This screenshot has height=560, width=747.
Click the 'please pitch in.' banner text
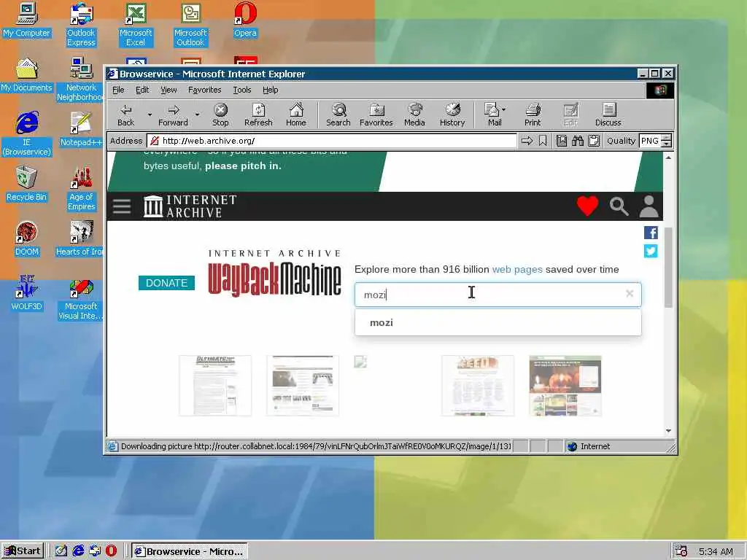243,166
